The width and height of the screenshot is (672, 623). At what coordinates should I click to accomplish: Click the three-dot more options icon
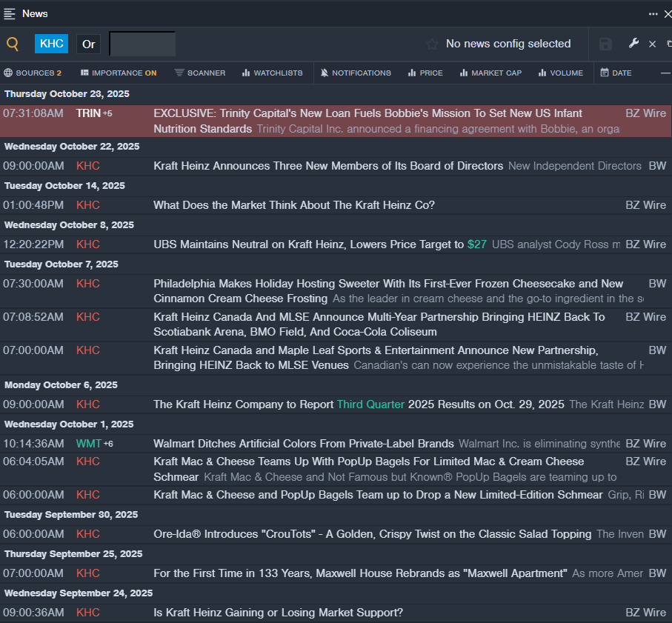(653, 13)
